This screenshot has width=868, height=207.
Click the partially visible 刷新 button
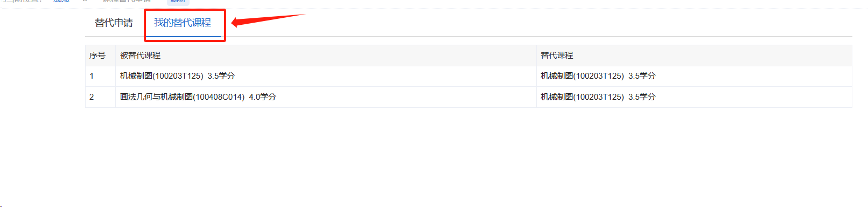coord(178,2)
